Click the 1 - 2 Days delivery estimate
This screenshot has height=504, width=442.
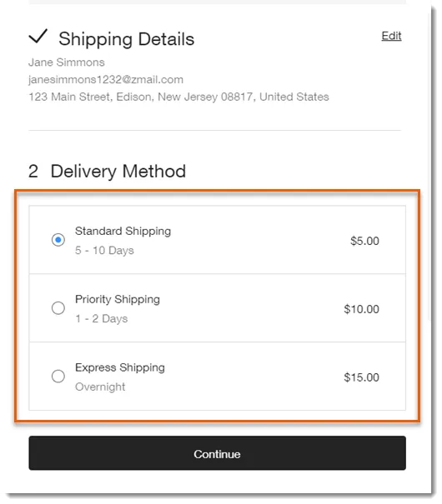[102, 318]
